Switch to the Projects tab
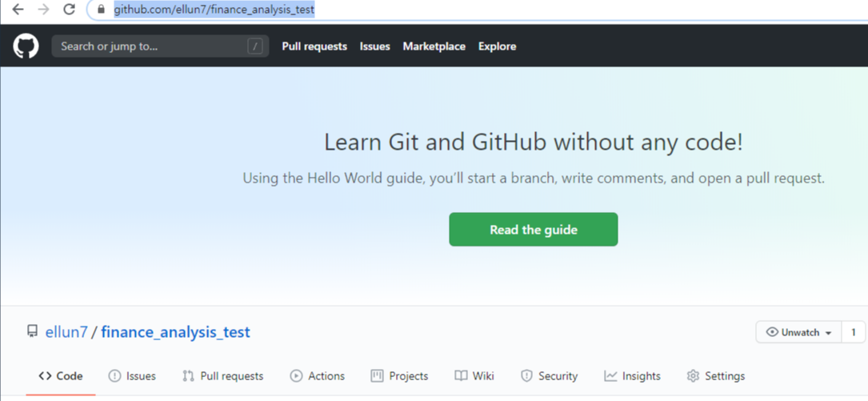The image size is (868, 401). point(400,376)
